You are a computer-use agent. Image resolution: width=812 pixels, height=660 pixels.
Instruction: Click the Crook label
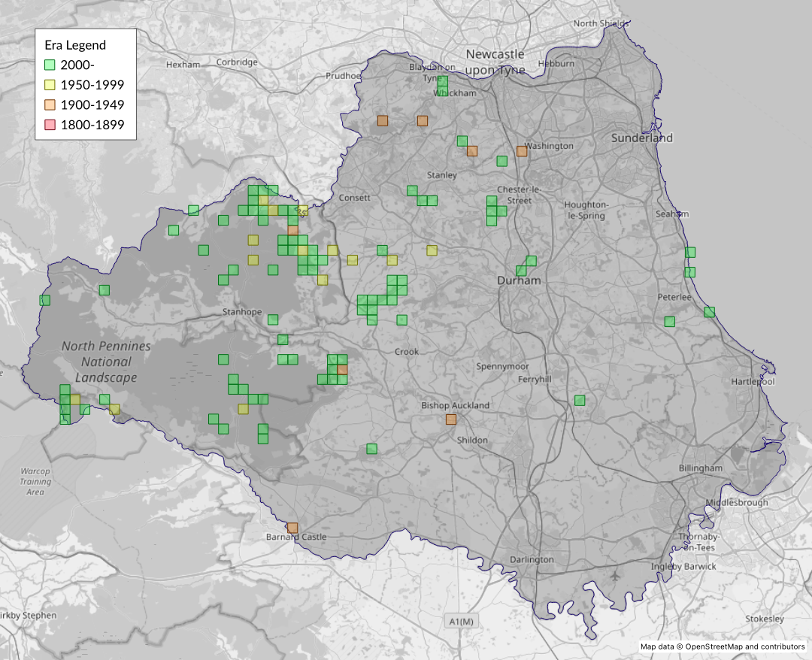(x=407, y=352)
